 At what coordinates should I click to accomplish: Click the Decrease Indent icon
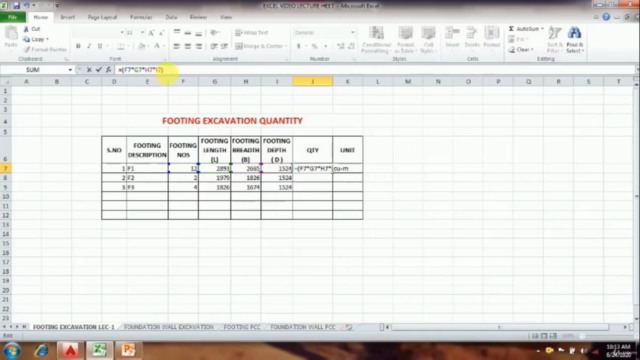click(x=213, y=46)
